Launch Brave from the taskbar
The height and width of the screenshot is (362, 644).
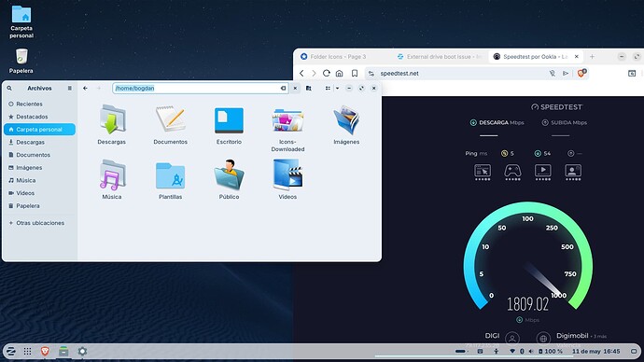point(45,351)
